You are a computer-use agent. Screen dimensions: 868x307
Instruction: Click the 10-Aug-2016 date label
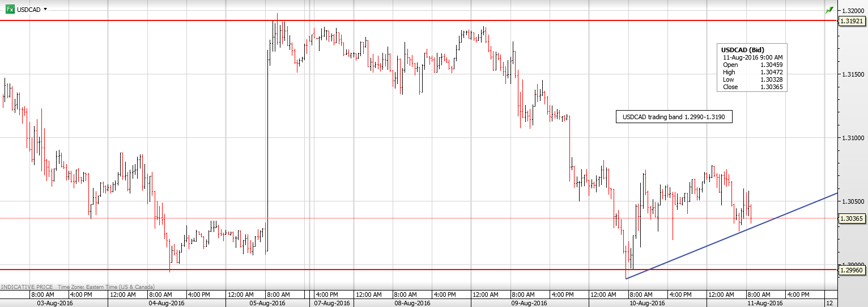tap(647, 303)
